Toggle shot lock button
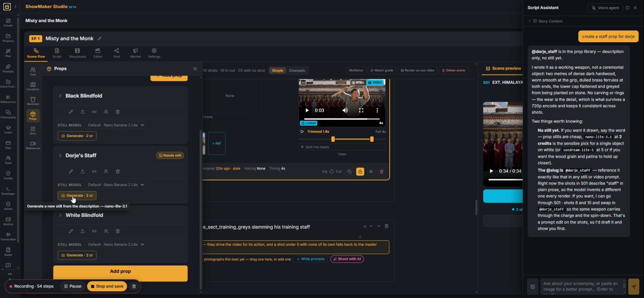Image resolution: width=644 pixels, height=298 pixels. [x=360, y=172]
